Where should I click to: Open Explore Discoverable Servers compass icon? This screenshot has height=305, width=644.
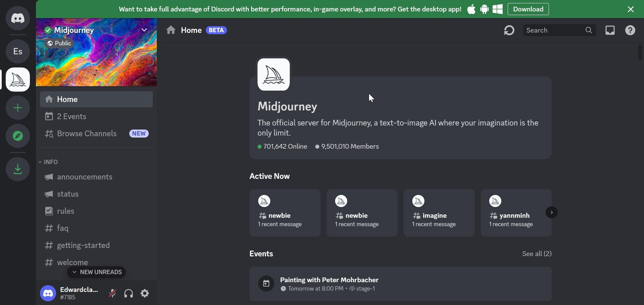point(18,136)
